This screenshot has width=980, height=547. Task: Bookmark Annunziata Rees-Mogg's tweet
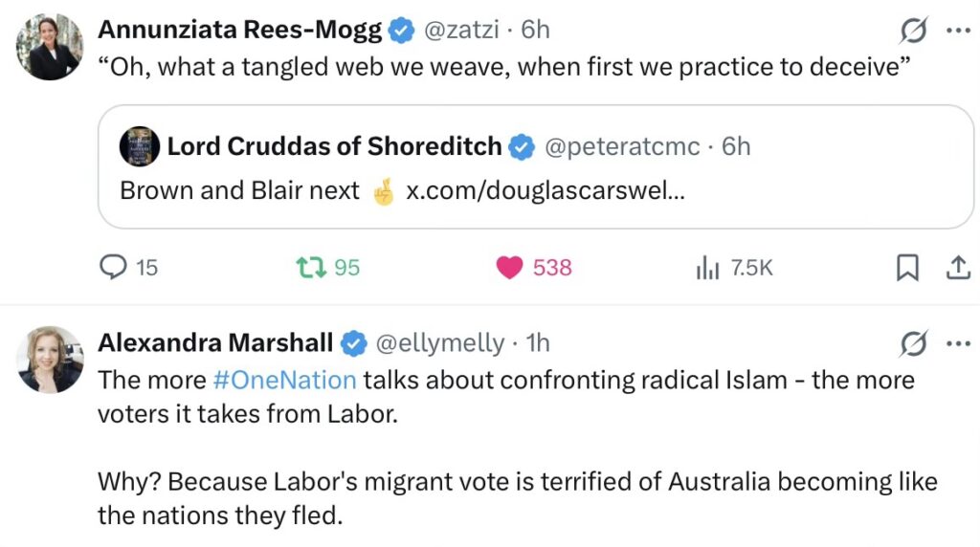pos(906,269)
